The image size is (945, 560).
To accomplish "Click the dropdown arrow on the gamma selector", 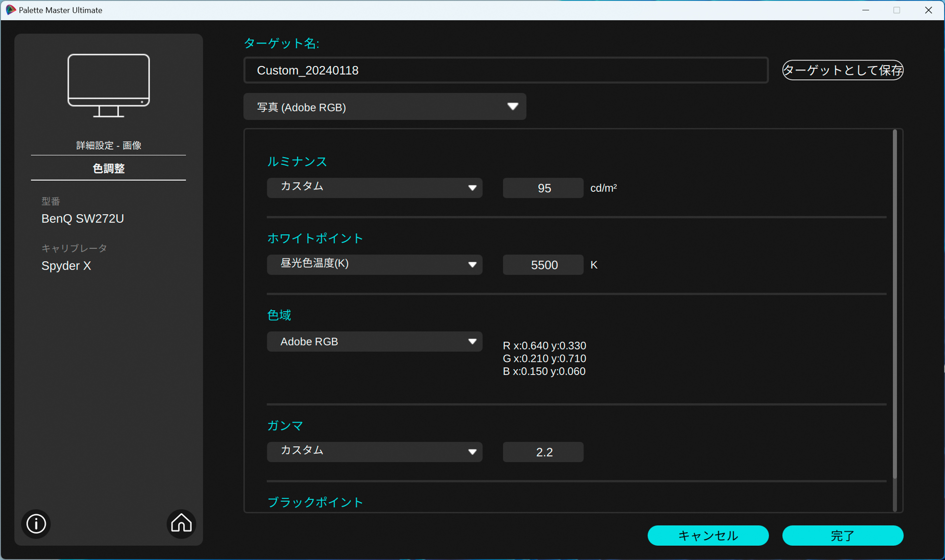I will coord(472,452).
